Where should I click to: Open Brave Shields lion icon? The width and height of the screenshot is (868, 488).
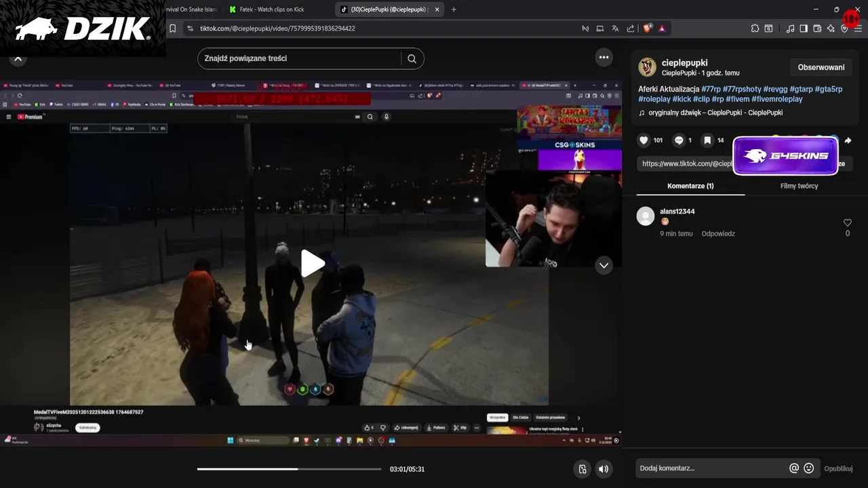tap(647, 28)
